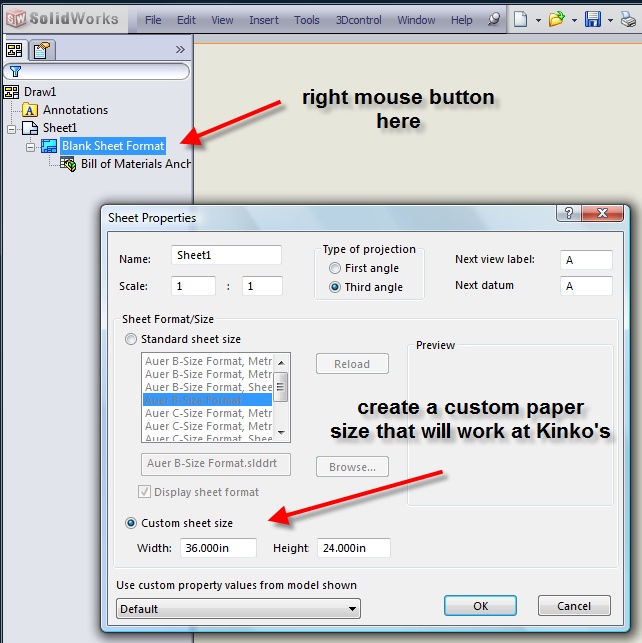Click the Open folder toolbar icon
This screenshot has height=643, width=642.
point(556,19)
